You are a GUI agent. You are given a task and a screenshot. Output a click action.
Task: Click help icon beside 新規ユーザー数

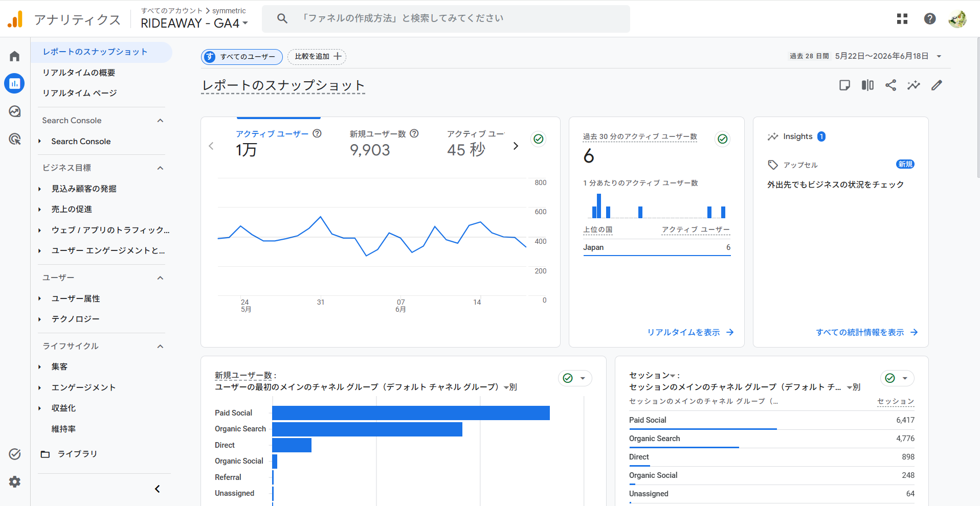click(414, 133)
